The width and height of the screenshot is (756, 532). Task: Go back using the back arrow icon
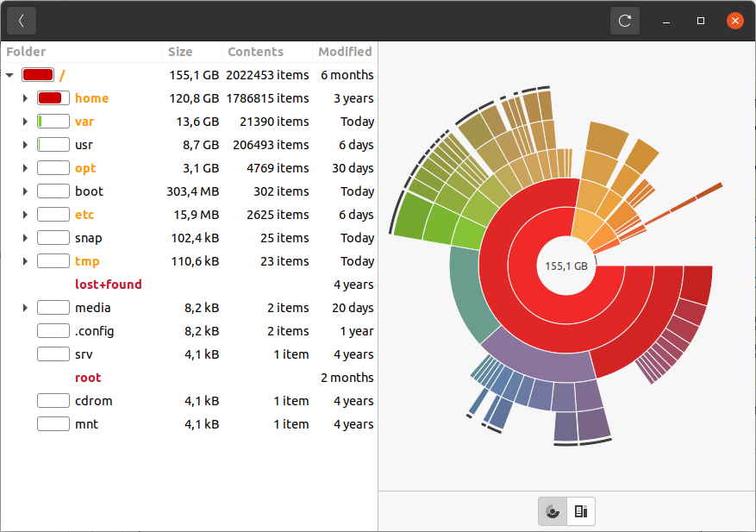[x=20, y=20]
